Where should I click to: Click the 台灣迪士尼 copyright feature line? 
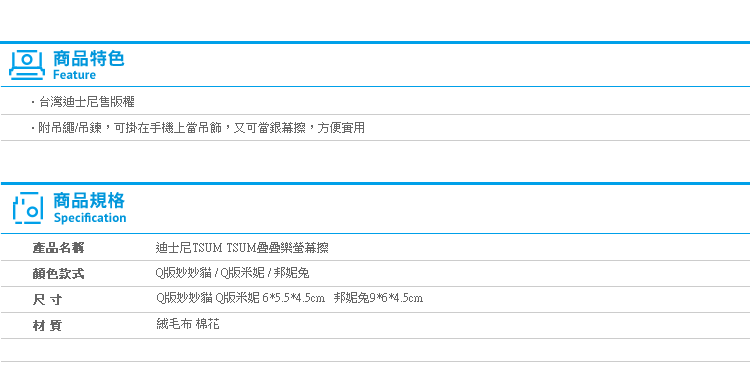point(87,101)
